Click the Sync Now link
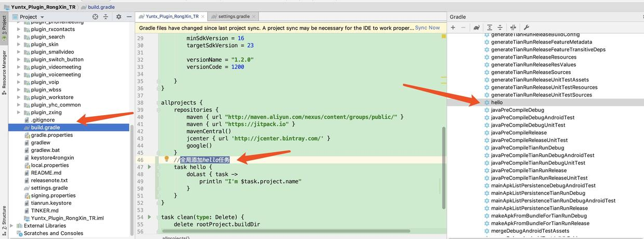This screenshot has width=644, height=239. click(x=427, y=28)
